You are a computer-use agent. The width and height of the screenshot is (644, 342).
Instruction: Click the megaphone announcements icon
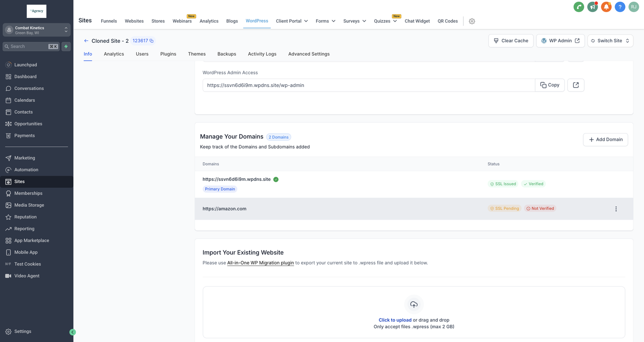pos(592,7)
